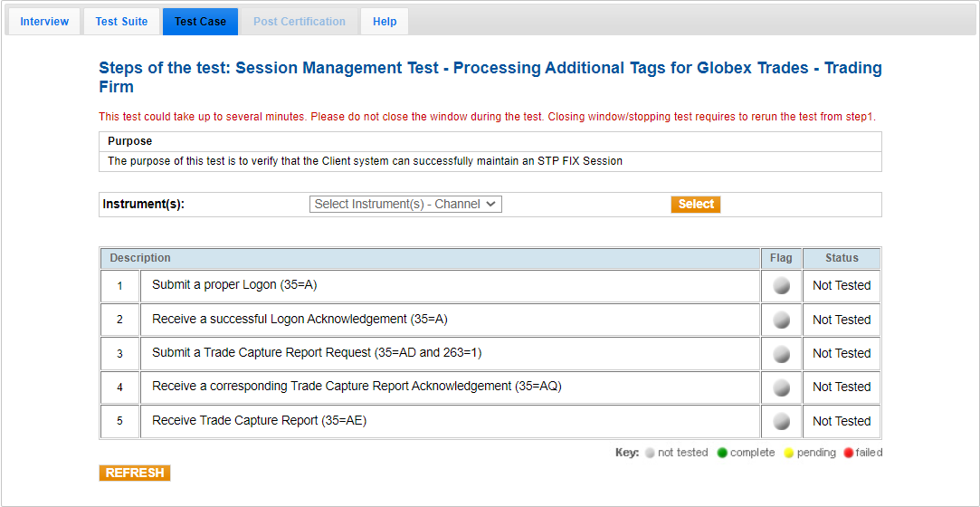Viewport: 980px width, 507px height.
Task: Click flag icon for Report Acknowledgement step
Action: pyautogui.click(x=781, y=387)
